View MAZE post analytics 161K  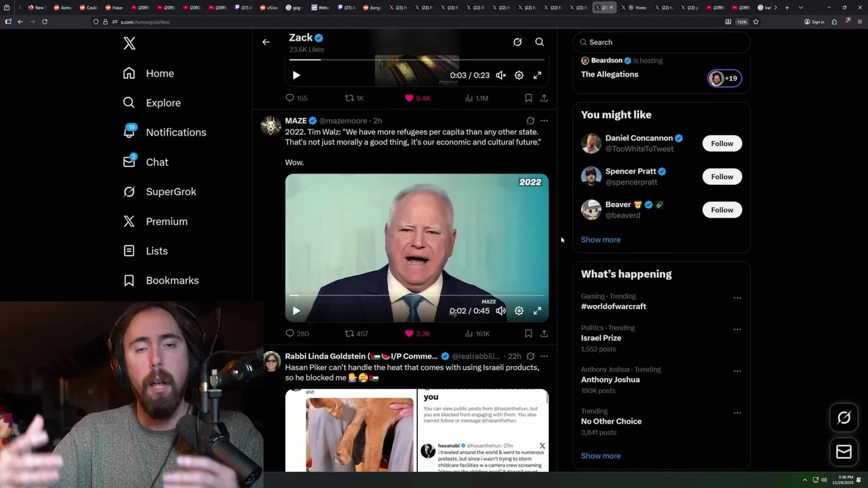pyautogui.click(x=477, y=333)
